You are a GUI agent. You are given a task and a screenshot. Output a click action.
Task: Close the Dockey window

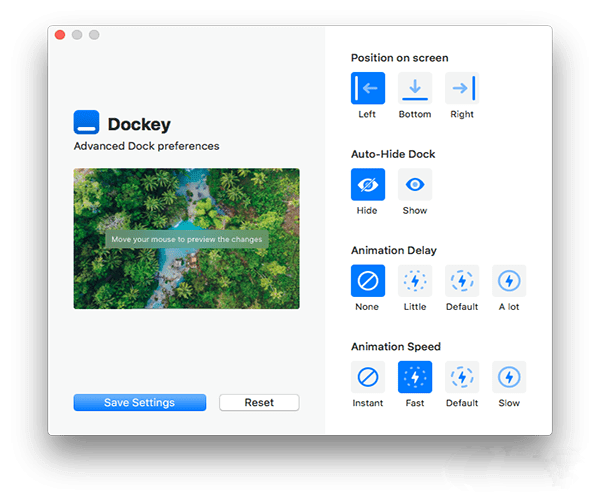pos(60,35)
